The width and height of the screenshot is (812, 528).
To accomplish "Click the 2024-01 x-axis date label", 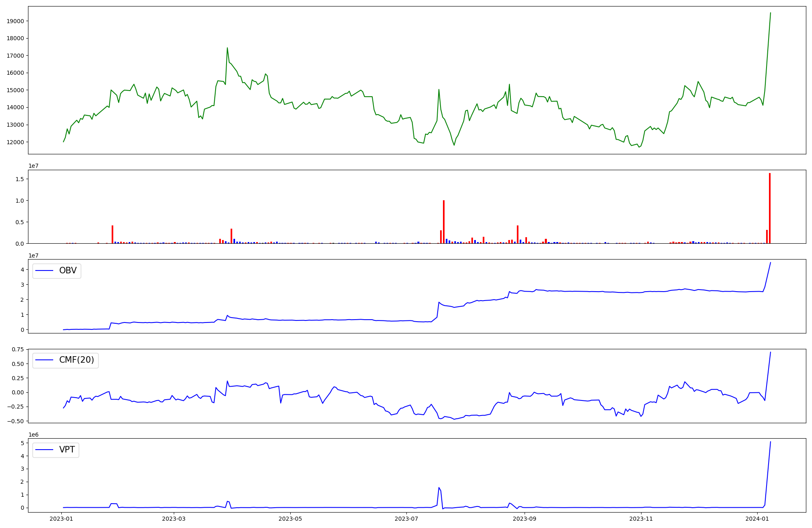I will coord(758,519).
